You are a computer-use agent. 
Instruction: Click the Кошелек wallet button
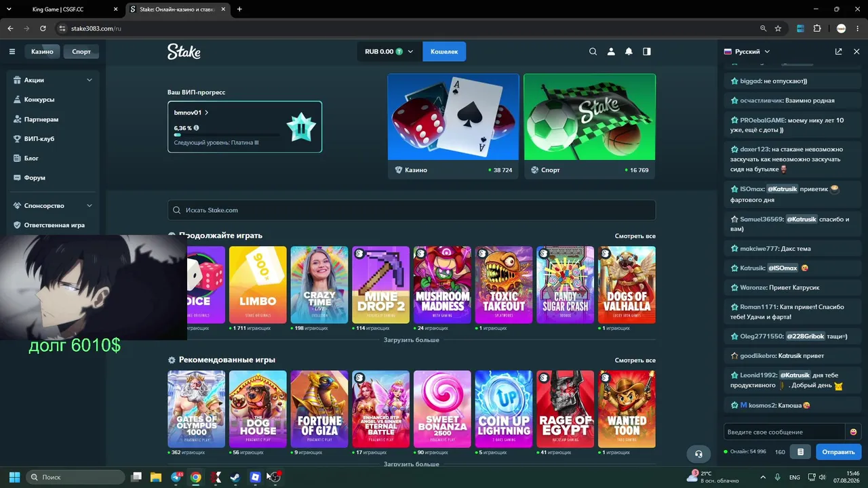444,52
